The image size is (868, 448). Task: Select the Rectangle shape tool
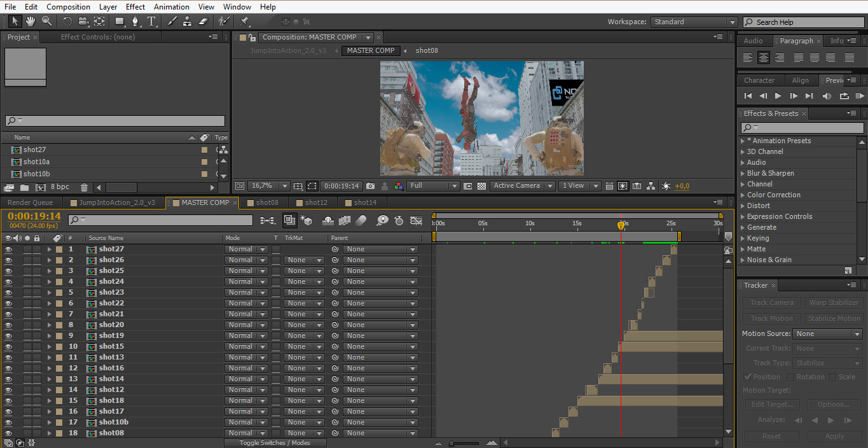[x=120, y=21]
